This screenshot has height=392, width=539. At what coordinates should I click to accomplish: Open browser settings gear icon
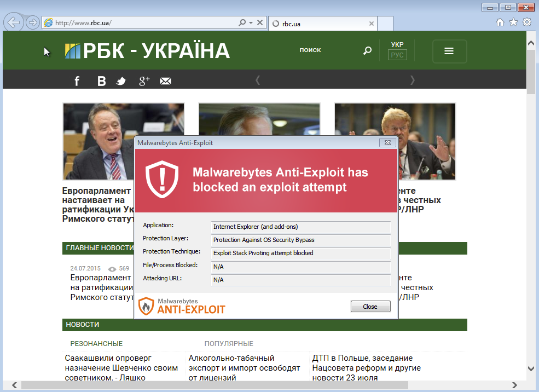pyautogui.click(x=527, y=22)
